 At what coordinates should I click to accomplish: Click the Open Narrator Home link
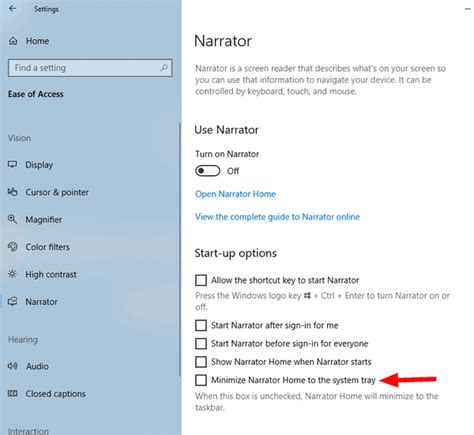(235, 194)
